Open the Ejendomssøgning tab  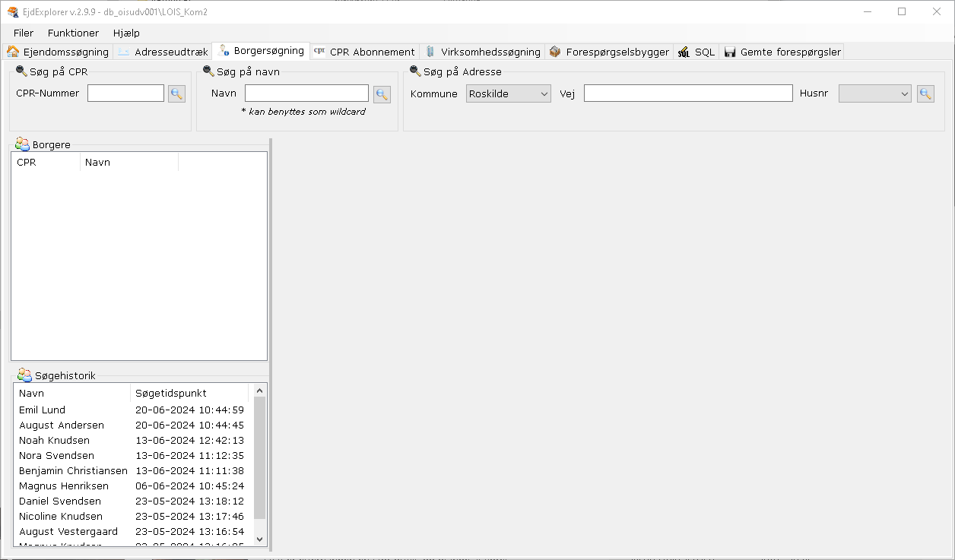coord(59,52)
